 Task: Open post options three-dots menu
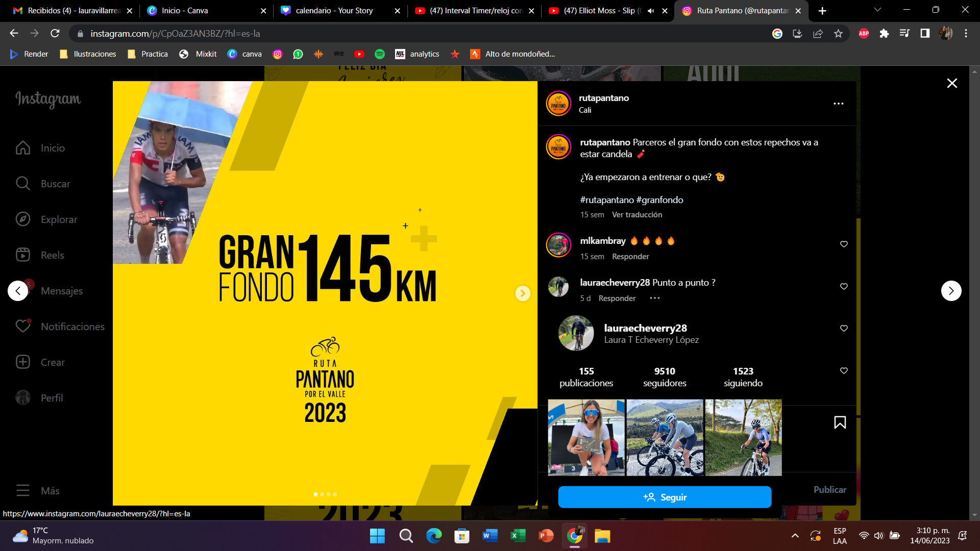[838, 104]
